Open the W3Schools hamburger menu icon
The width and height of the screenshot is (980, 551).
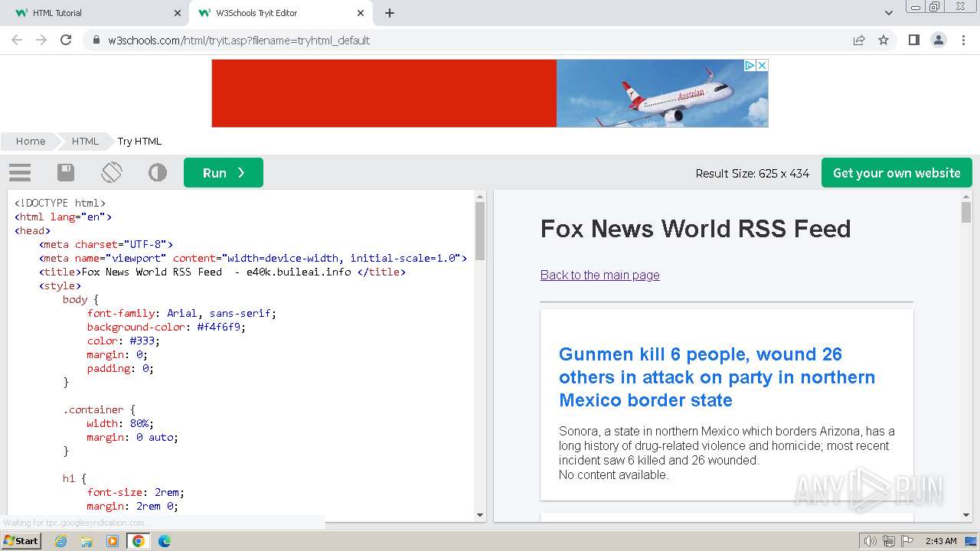pyautogui.click(x=20, y=172)
